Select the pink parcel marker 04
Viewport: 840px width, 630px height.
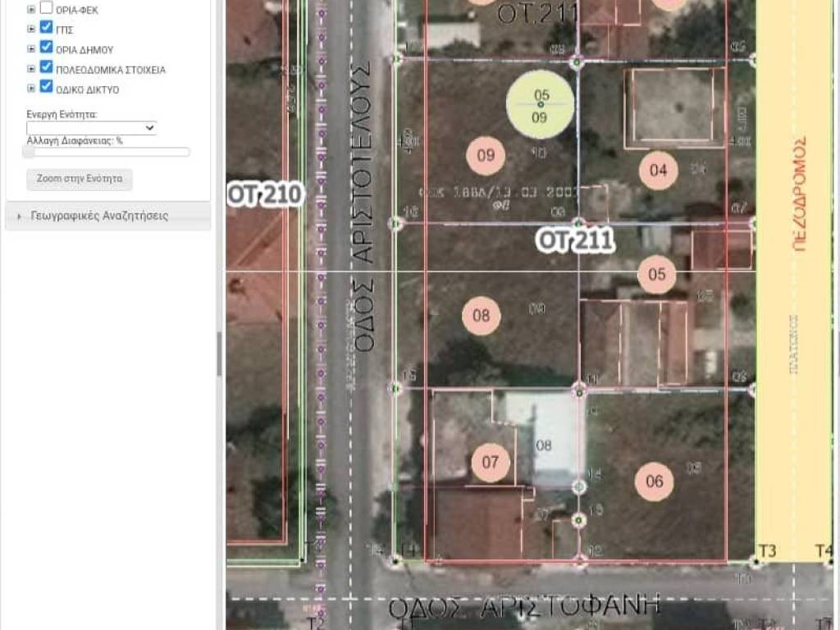pos(658,171)
